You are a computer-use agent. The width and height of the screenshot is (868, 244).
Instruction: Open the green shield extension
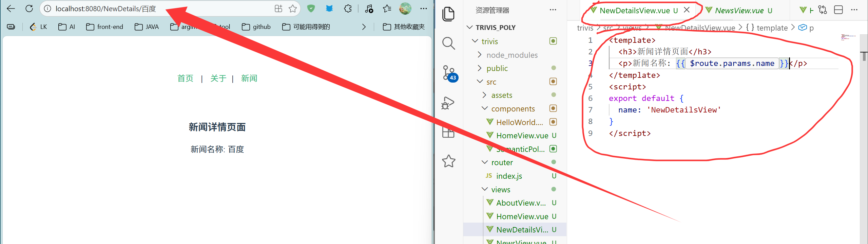pos(311,8)
